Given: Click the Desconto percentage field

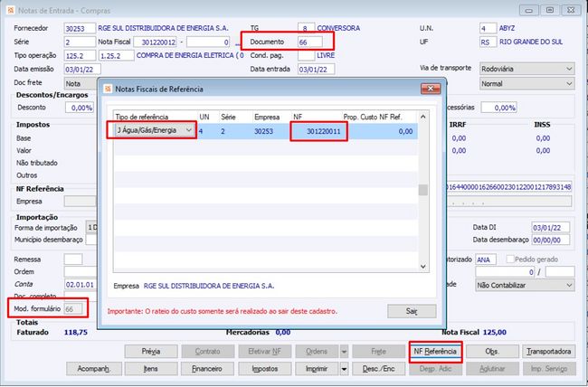Looking at the screenshot, I should coord(80,108).
